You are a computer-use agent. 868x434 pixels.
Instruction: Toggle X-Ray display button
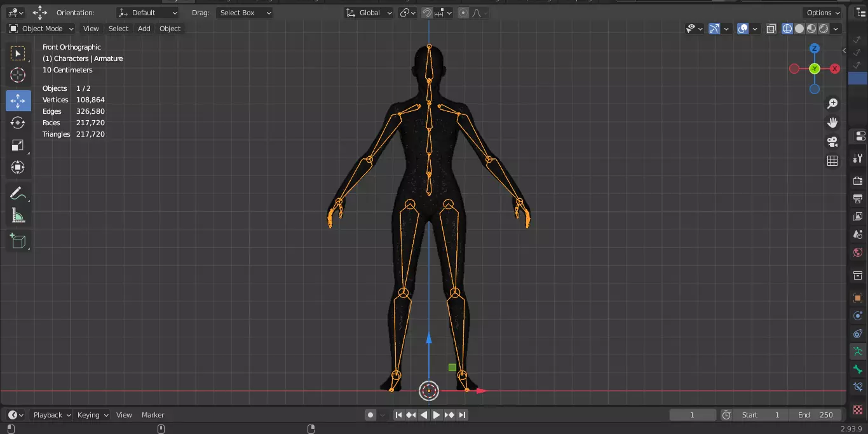pos(771,29)
